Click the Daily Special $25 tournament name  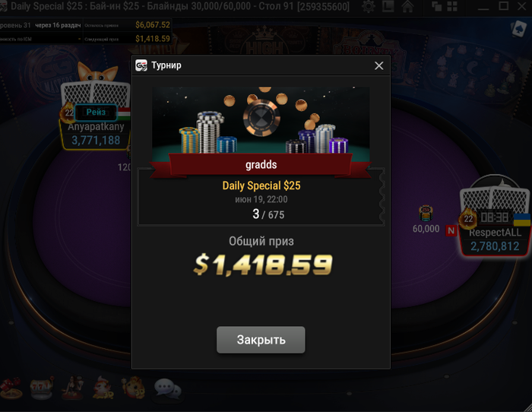point(261,185)
